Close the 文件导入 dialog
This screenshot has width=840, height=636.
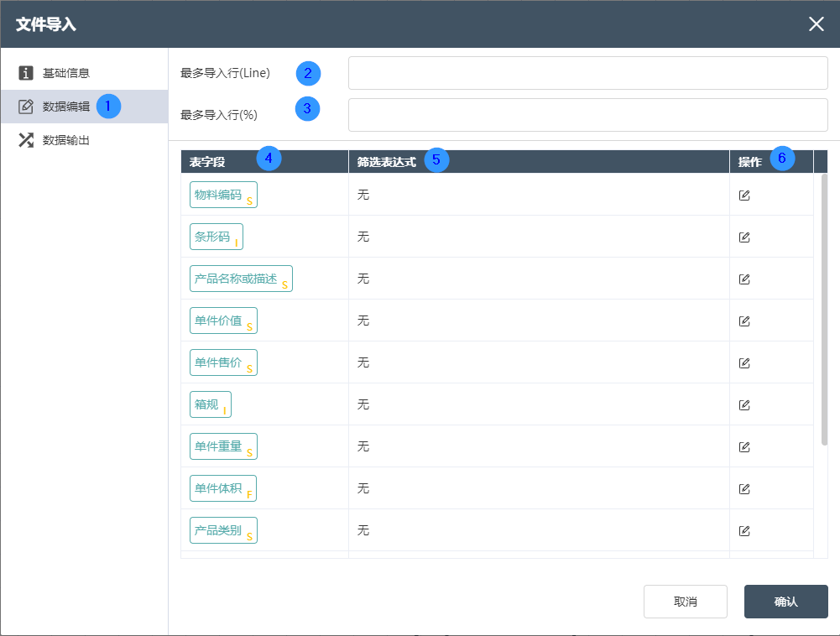[816, 23]
